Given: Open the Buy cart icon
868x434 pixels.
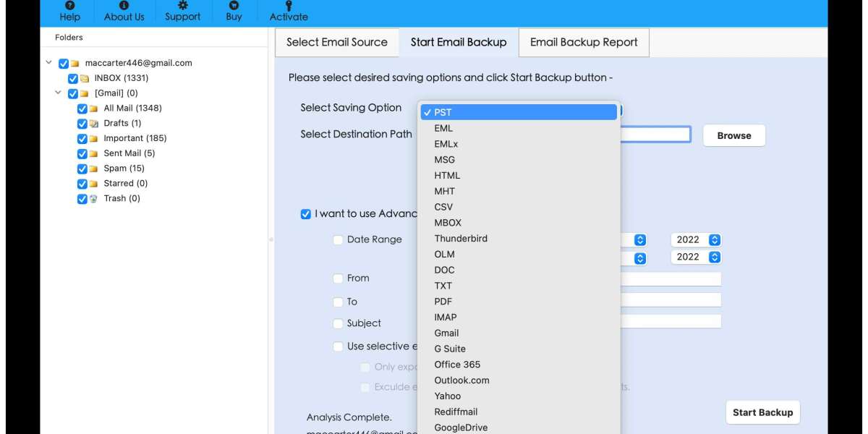Looking at the screenshot, I should click(x=234, y=5).
